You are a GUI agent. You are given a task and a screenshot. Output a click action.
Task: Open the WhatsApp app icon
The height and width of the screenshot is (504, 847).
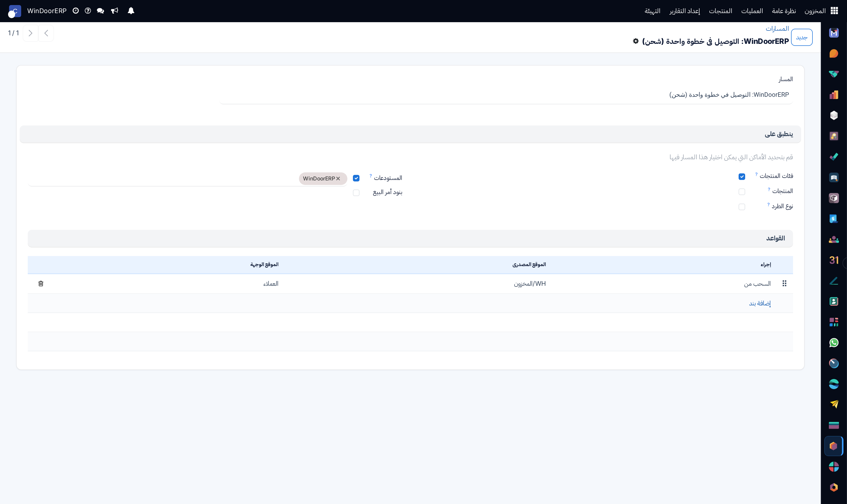pos(834,343)
